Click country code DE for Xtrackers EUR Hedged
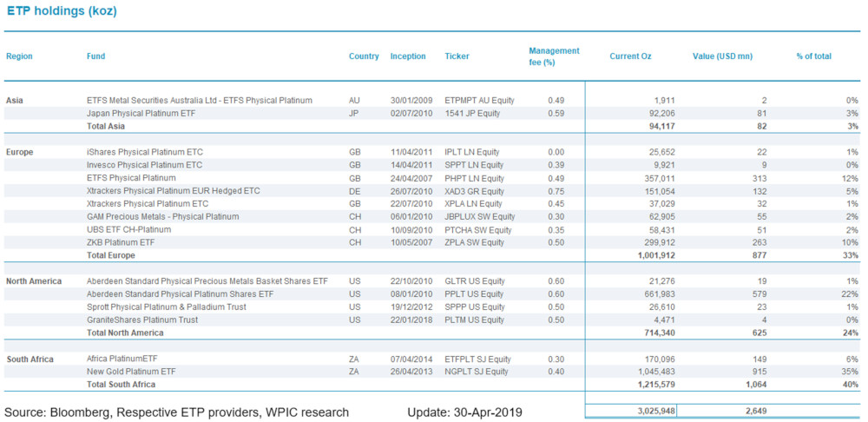The width and height of the screenshot is (868, 422). tap(354, 191)
